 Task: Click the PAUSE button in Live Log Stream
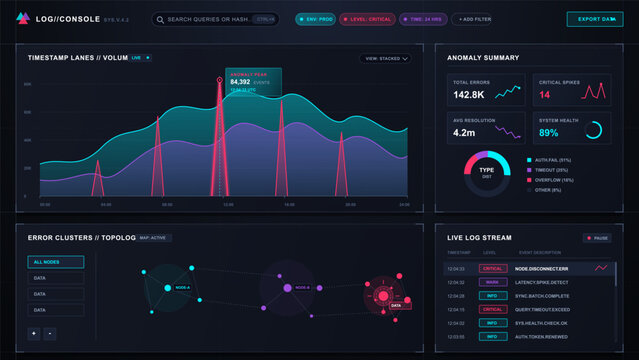point(597,238)
